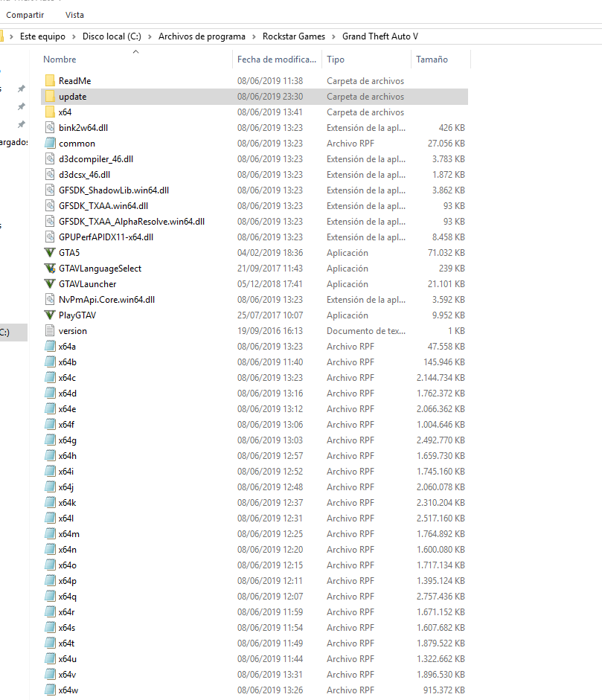Select GPUPerfAPIDX11-x64.dll icon

(50, 237)
